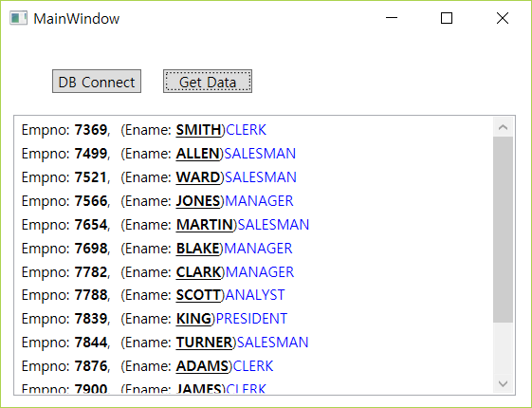532x408 pixels.
Task: Click employee number 7844
Action: tap(91, 343)
